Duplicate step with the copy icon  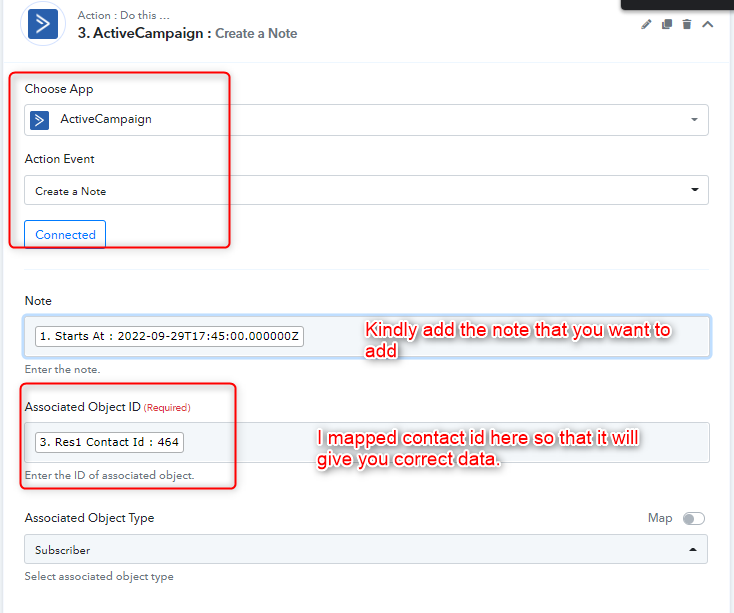(x=667, y=24)
